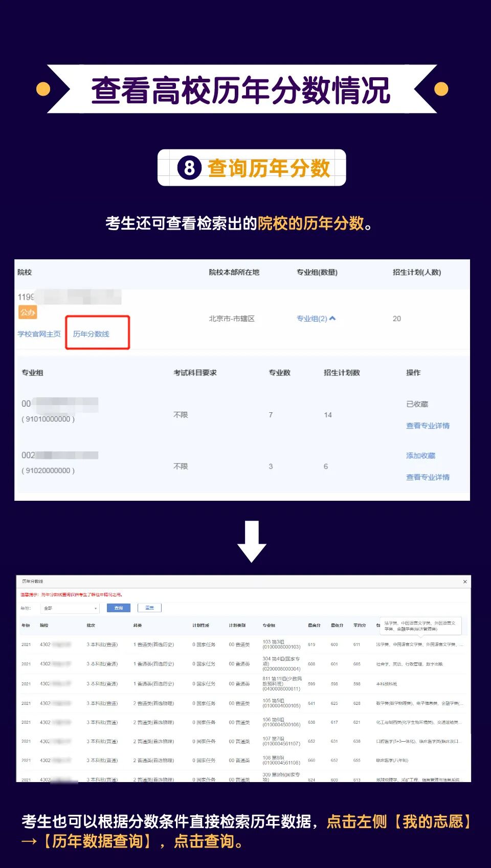Click the 历年分数线 link in red box
The height and width of the screenshot is (868, 491).
[91, 334]
